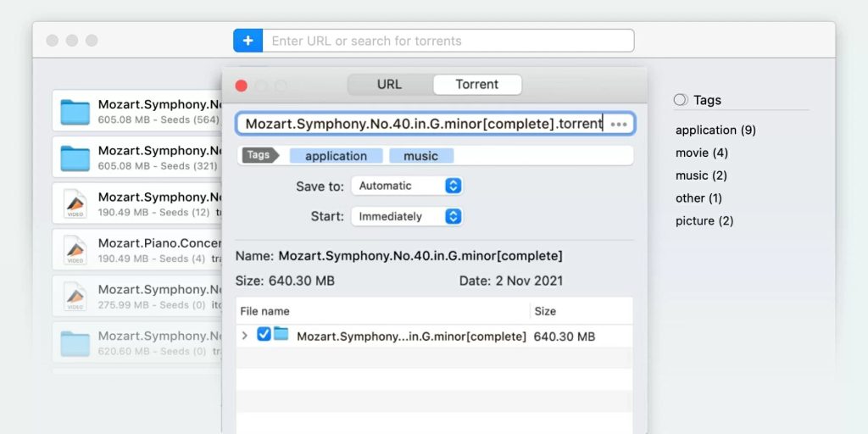Sort by the Size column header
The image size is (868, 434).
click(x=545, y=311)
